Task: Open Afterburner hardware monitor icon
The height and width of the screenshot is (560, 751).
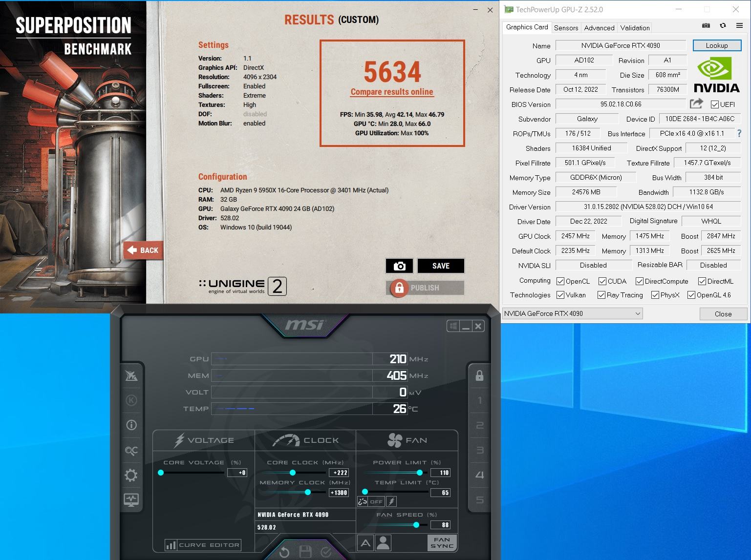Action: (131, 500)
